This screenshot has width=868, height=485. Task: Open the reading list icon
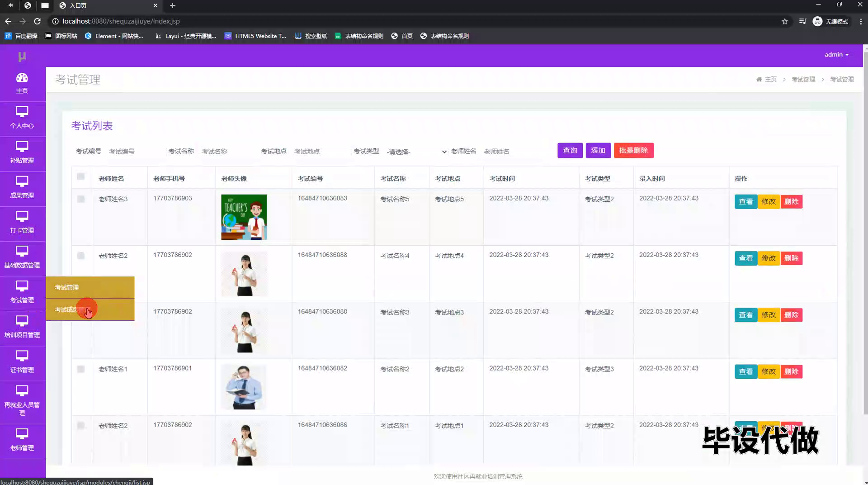(802, 21)
